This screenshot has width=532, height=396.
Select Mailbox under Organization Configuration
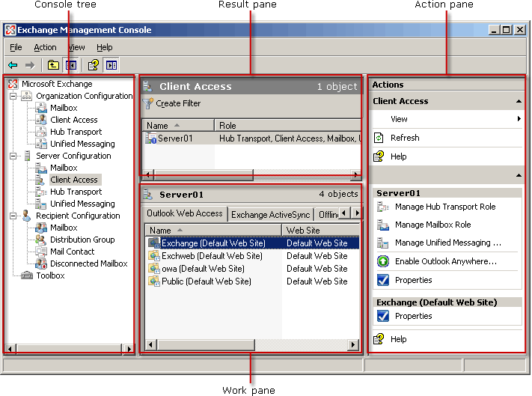pyautogui.click(x=64, y=108)
